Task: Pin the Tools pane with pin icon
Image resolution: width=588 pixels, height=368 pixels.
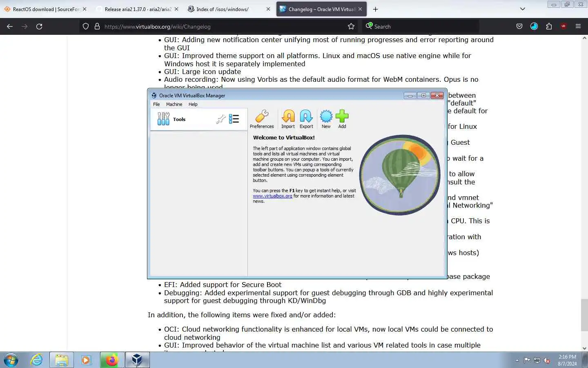Action: [x=221, y=119]
